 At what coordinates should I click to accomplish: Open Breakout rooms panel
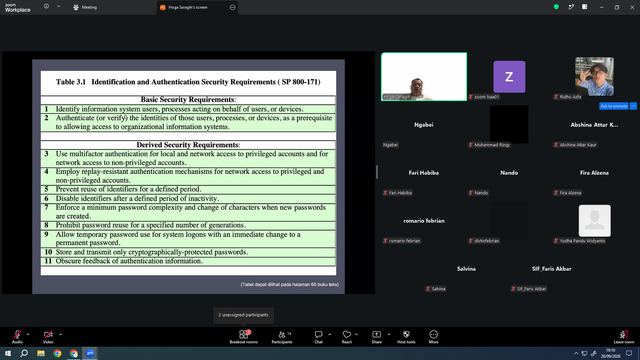tap(244, 337)
